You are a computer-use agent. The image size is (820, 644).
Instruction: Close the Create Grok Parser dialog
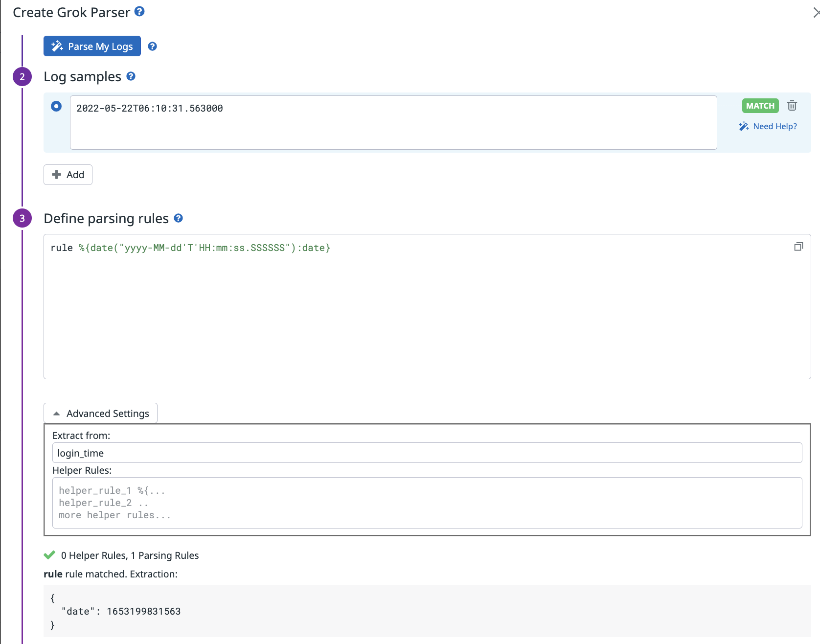pos(815,13)
